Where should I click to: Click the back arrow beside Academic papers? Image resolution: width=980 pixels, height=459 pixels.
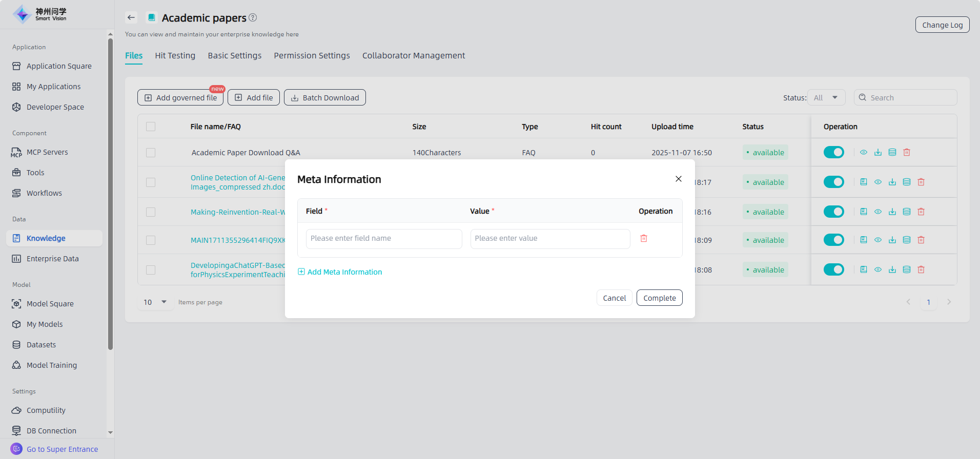(x=131, y=17)
